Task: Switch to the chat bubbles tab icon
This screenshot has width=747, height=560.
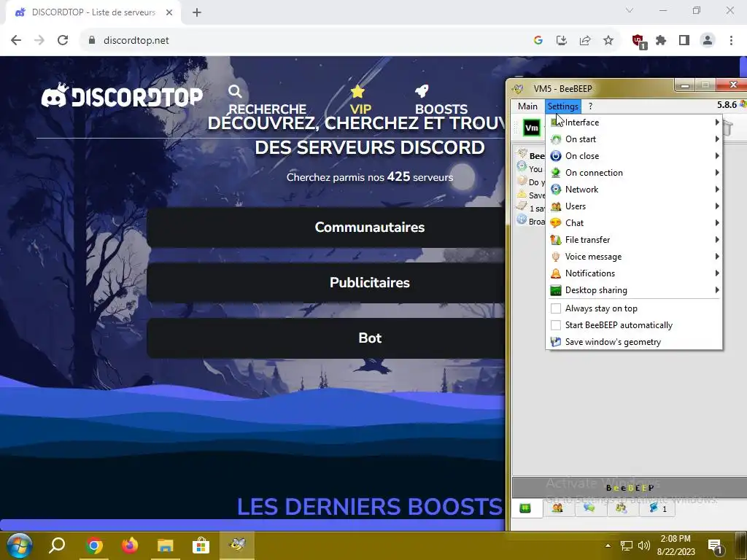Action: pos(589,508)
